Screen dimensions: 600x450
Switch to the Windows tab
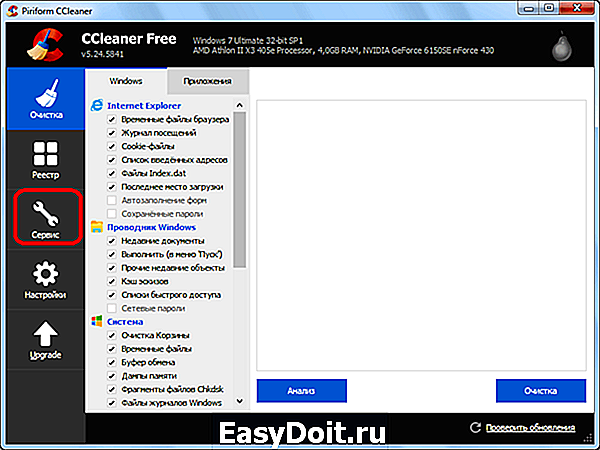point(126,81)
